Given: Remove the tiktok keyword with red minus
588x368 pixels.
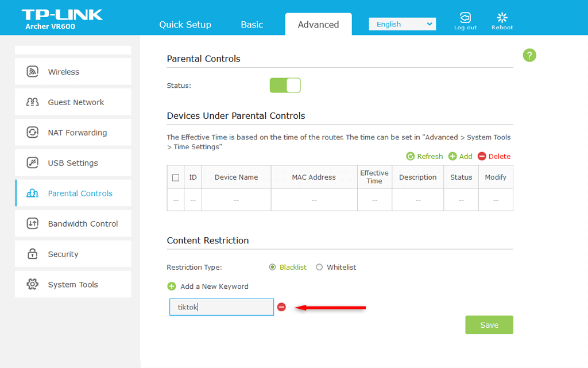Looking at the screenshot, I should 281,307.
